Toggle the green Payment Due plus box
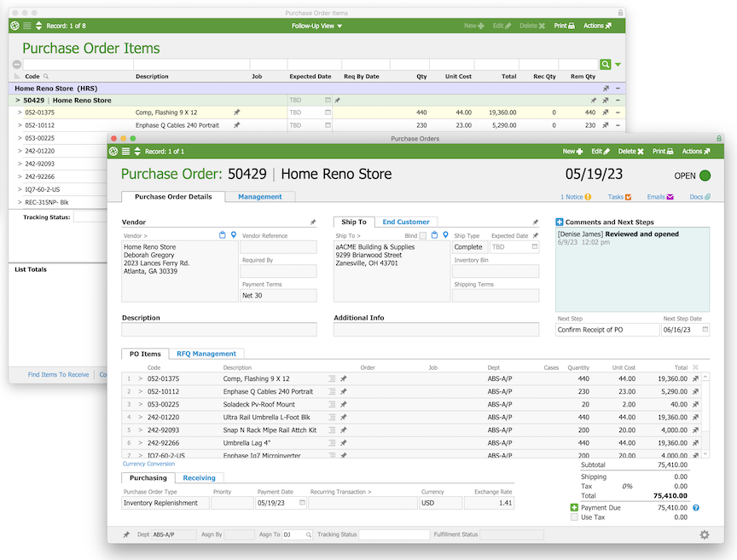Screen dimensions: 737x560 point(574,508)
